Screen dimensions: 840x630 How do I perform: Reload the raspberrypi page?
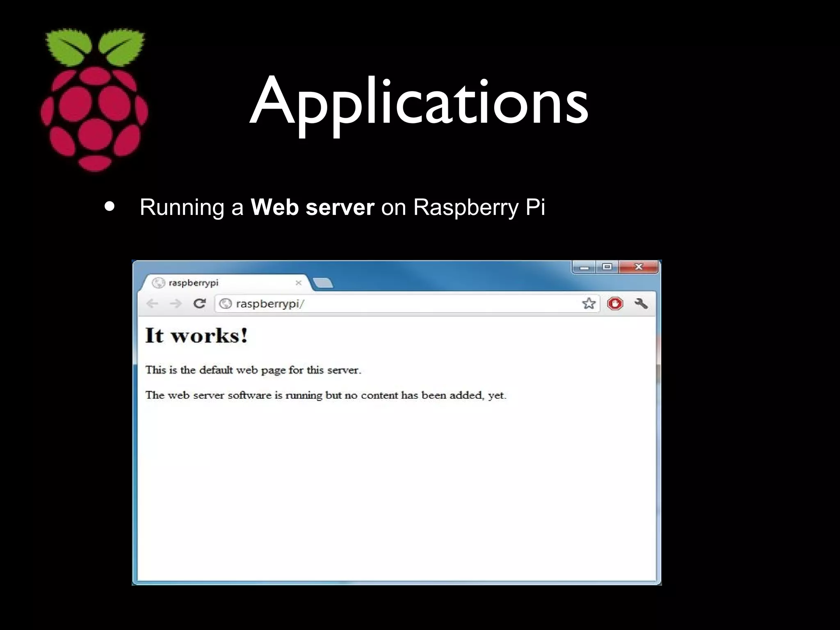click(199, 304)
